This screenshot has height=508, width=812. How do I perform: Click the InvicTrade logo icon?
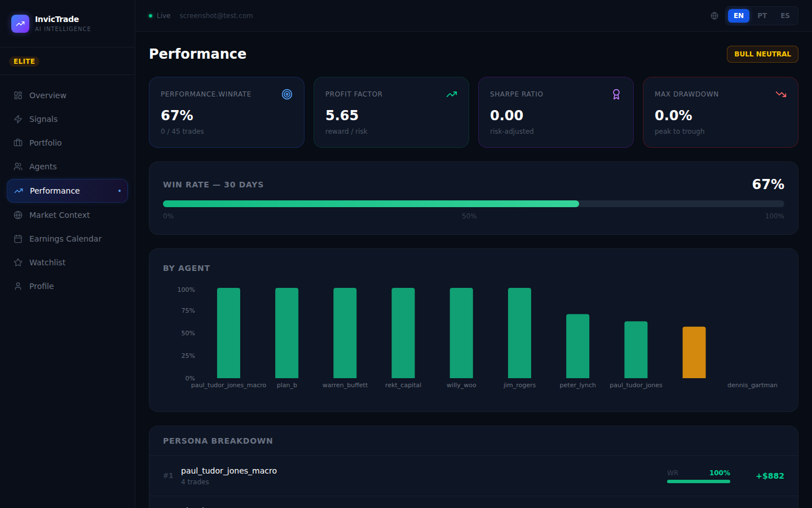pos(20,23)
